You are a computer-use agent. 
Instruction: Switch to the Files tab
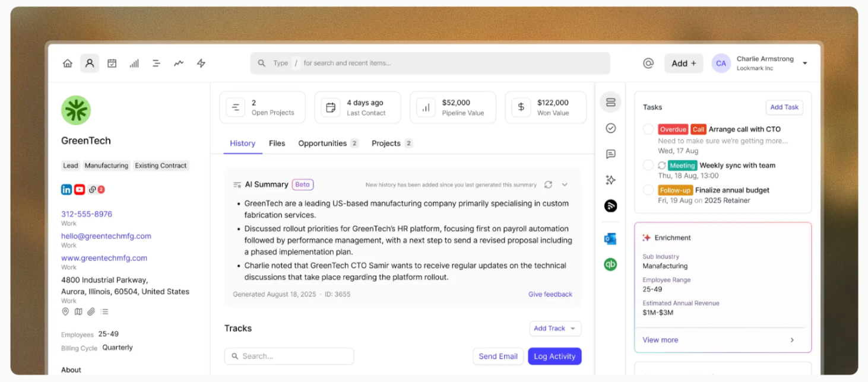277,143
